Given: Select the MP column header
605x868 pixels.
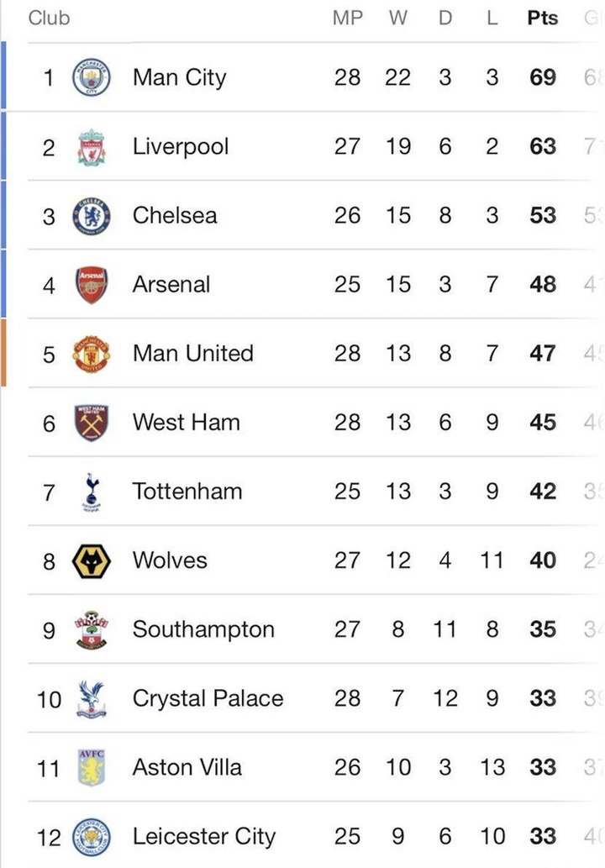Looking at the screenshot, I should pos(347,18).
